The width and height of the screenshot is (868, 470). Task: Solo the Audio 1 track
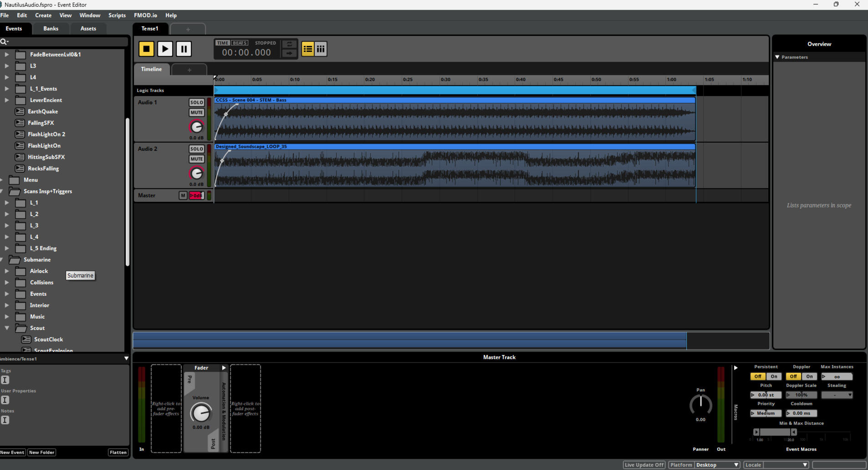[196, 103]
